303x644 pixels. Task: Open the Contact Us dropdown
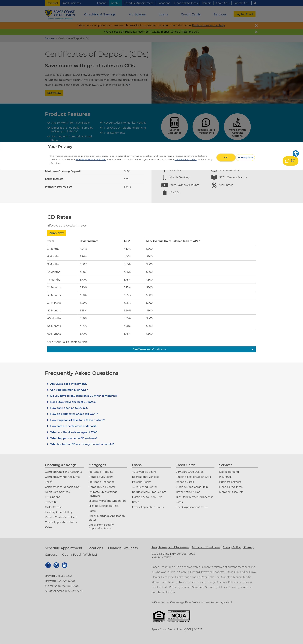coord(241,3)
